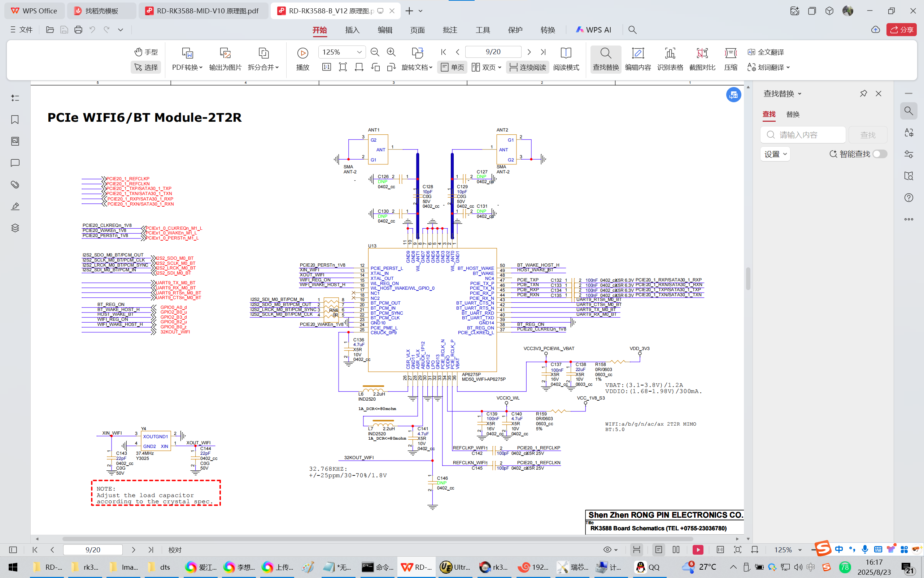The height and width of the screenshot is (578, 924).
Task: Zoom in with the plus magnifier
Action: [391, 52]
